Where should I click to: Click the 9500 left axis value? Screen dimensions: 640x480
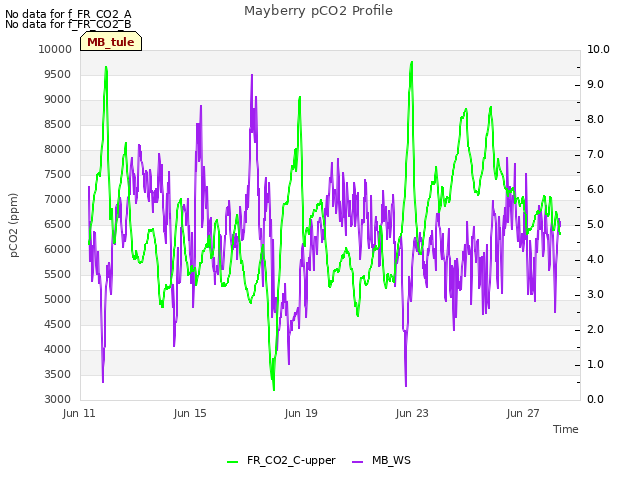click(58, 74)
